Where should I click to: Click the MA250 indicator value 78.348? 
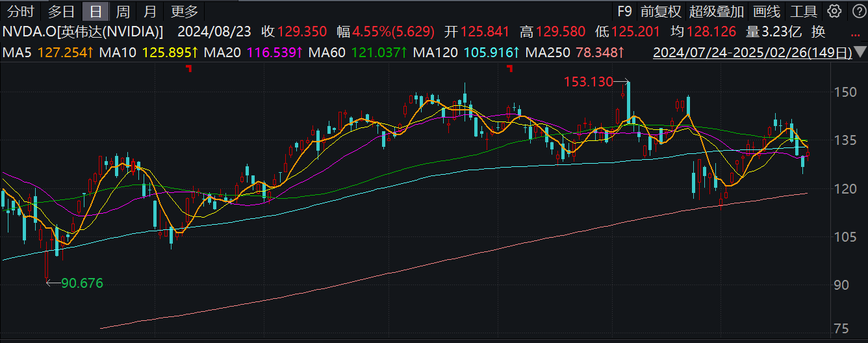(599, 53)
